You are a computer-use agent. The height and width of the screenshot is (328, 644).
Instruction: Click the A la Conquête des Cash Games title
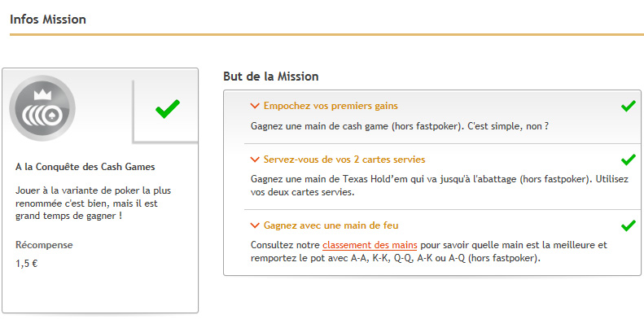85,167
